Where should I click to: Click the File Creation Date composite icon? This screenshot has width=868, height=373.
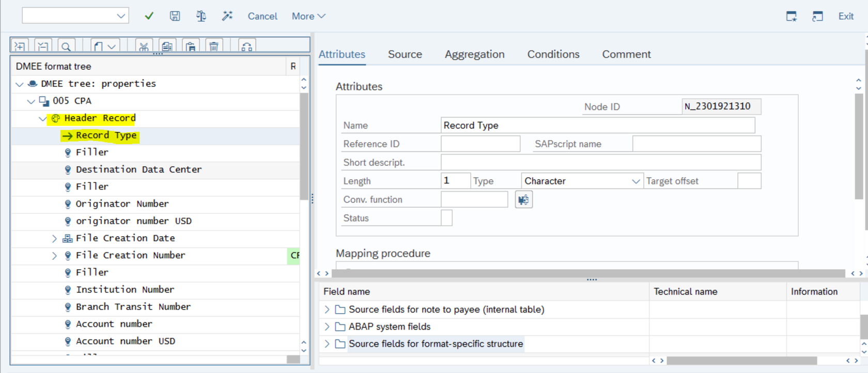point(68,238)
